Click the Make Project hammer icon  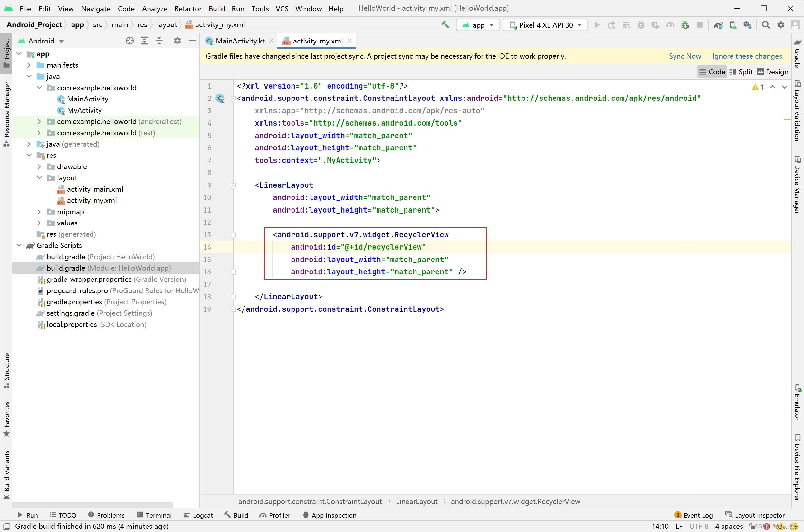click(x=445, y=25)
